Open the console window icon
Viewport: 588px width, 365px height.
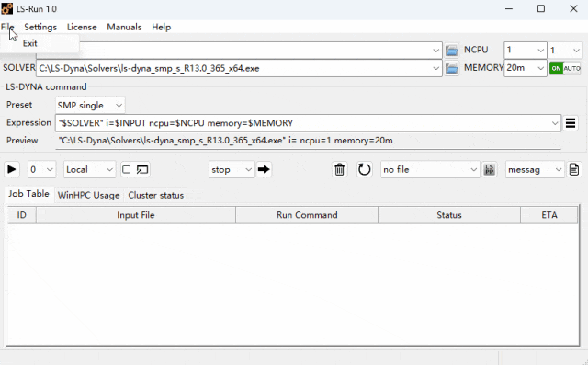point(142,169)
